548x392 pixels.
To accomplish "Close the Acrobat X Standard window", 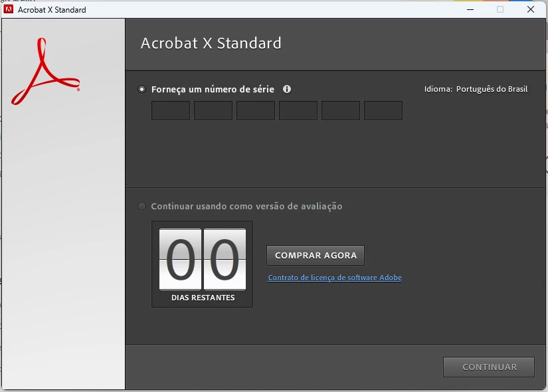I will 531,9.
